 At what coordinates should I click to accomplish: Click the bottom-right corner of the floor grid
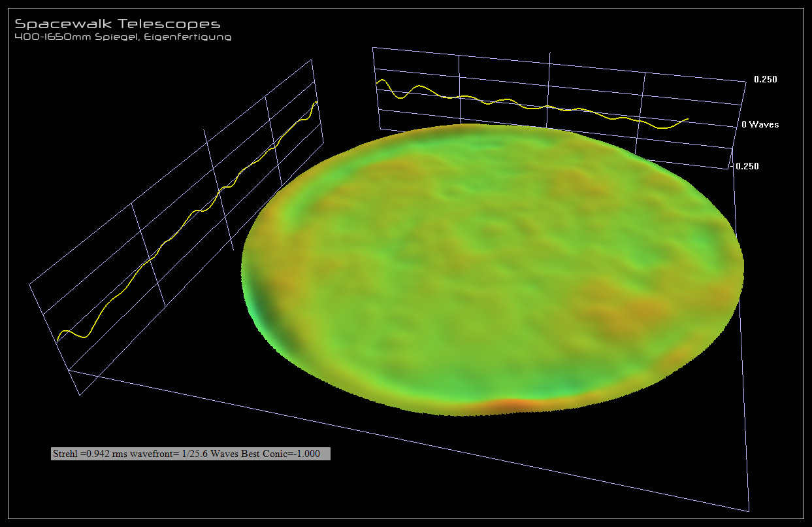(749, 511)
